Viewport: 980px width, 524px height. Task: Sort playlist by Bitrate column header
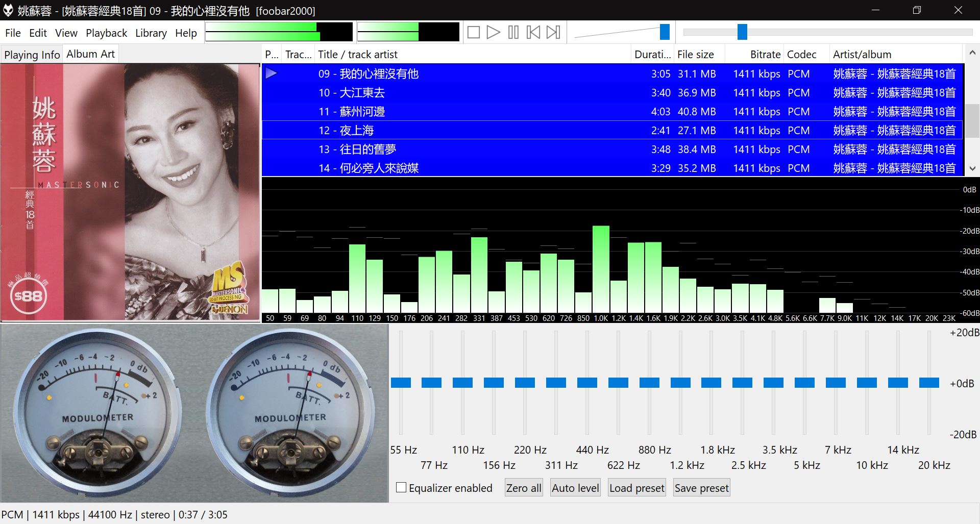[x=754, y=55]
